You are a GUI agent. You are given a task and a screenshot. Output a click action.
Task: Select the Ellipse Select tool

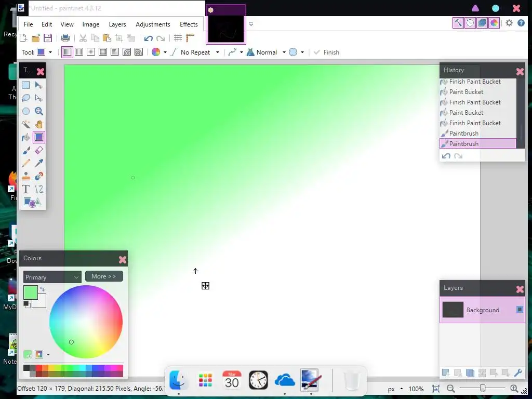(26, 111)
